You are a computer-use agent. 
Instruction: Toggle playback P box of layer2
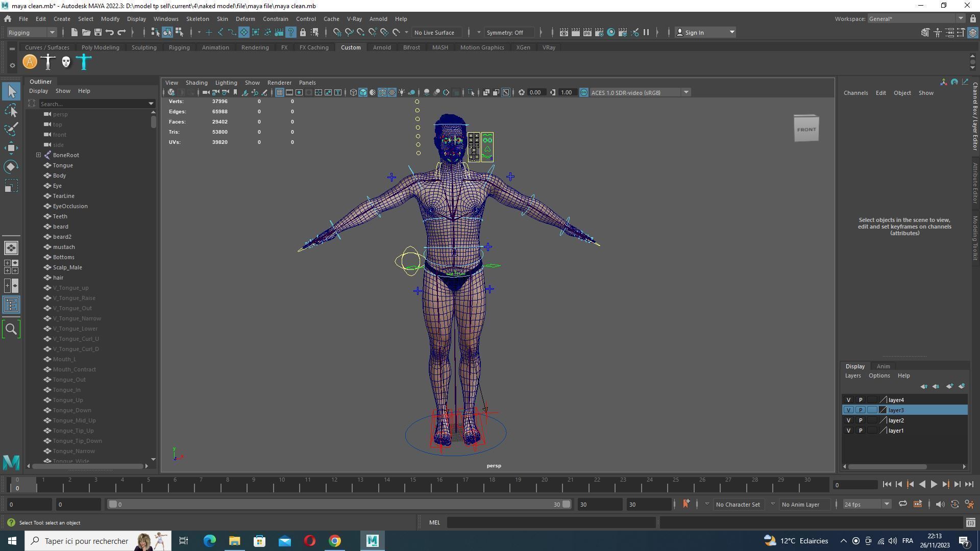(861, 420)
